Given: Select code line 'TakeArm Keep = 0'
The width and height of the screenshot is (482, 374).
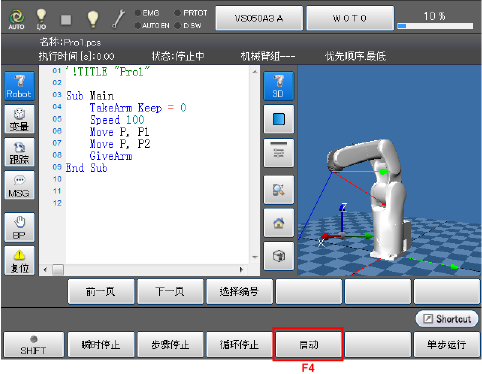Looking at the screenshot, I should [x=138, y=108].
